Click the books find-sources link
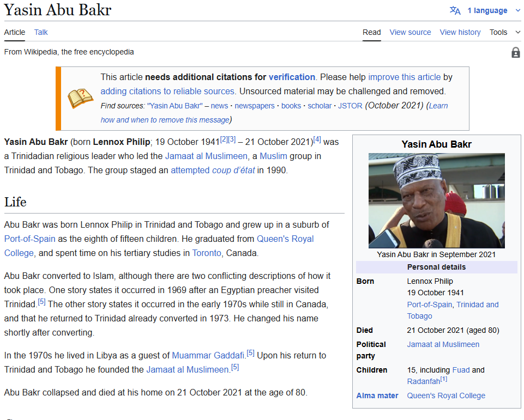Viewport: 524px width, 420px height. tap(291, 106)
